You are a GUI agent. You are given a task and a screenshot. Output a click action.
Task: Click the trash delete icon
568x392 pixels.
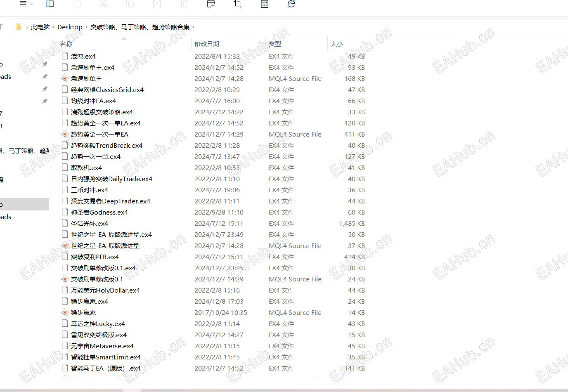point(184,4)
